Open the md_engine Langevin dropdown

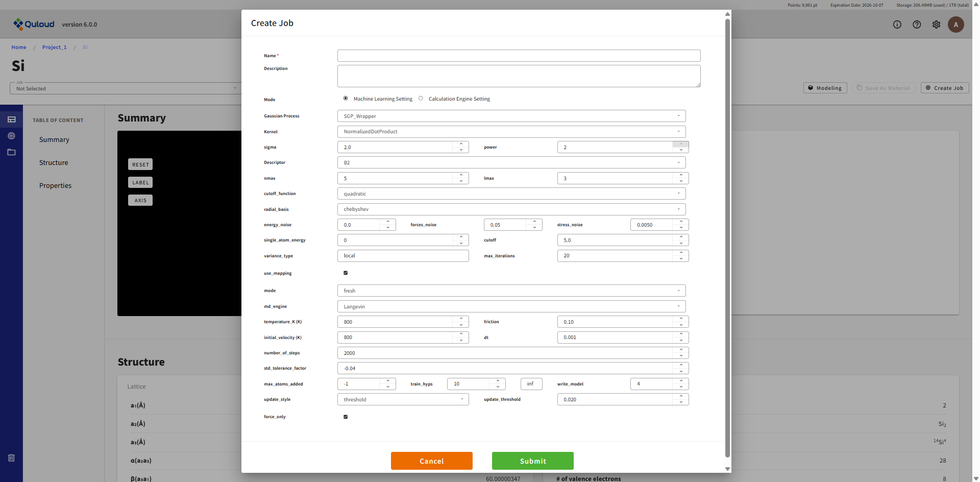511,306
